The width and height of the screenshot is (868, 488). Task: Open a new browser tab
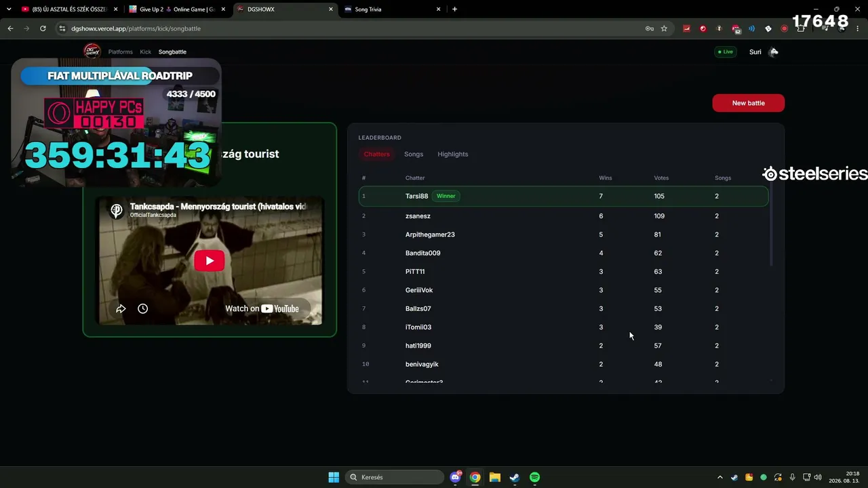click(454, 9)
